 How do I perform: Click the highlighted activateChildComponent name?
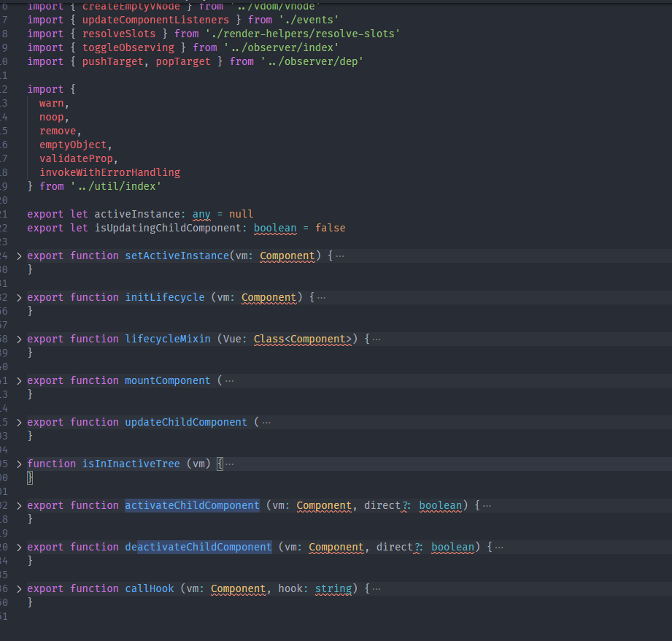pos(192,505)
